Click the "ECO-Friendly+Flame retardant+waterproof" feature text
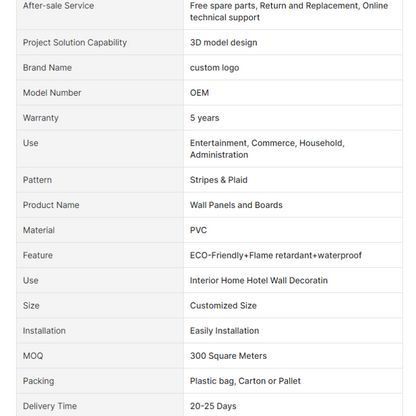The height and width of the screenshot is (416, 416). click(x=276, y=255)
